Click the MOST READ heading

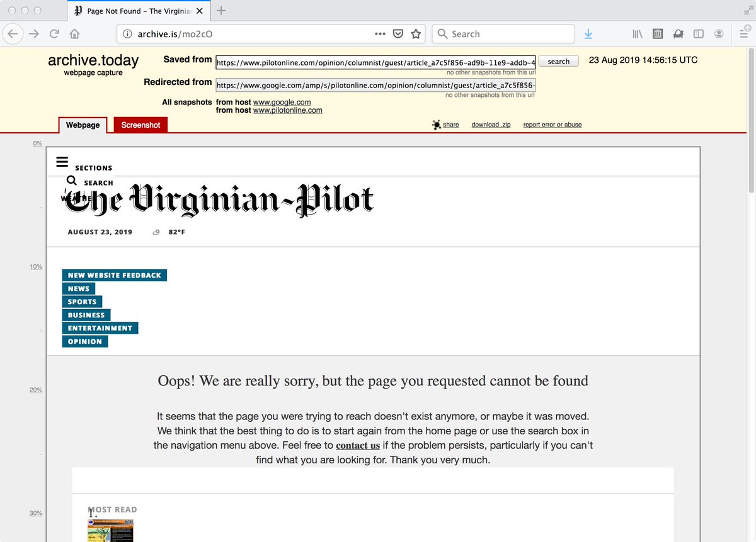(x=113, y=510)
